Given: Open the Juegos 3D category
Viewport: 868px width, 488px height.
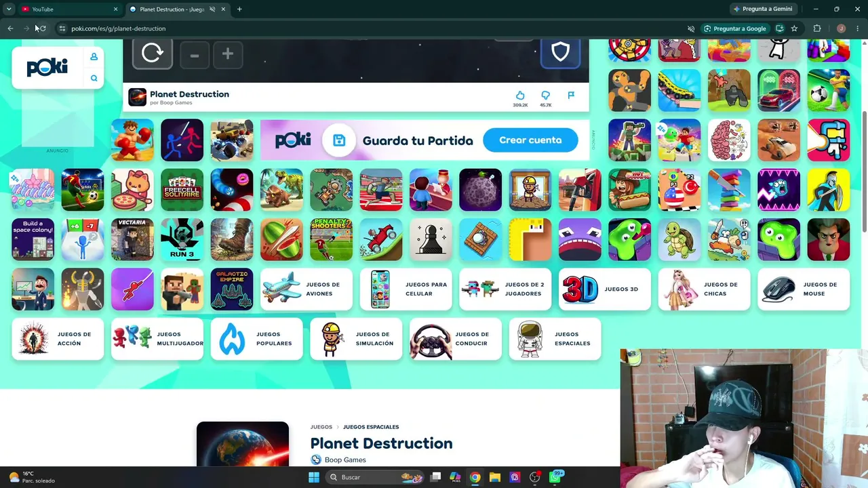Looking at the screenshot, I should (x=605, y=289).
